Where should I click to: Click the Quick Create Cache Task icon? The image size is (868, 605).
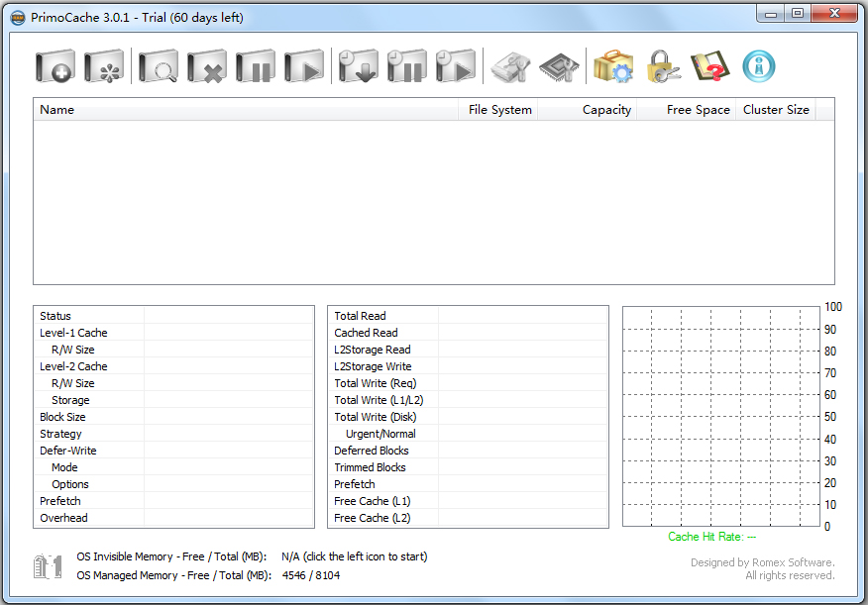point(104,66)
